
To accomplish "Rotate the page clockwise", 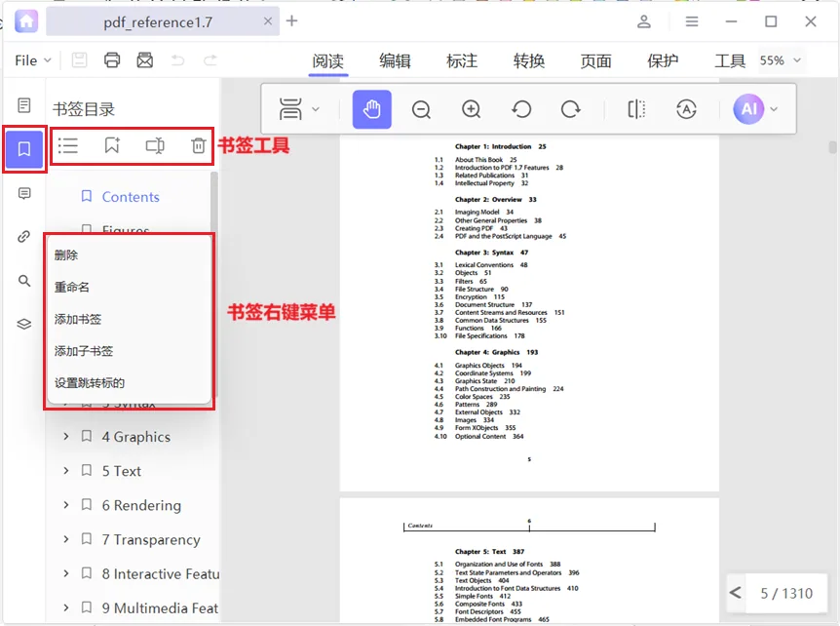I will 570,109.
